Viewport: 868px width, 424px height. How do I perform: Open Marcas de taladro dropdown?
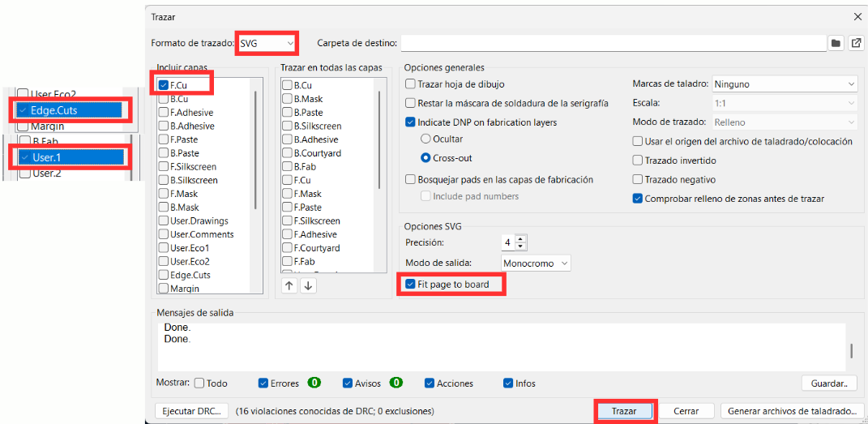tap(785, 84)
